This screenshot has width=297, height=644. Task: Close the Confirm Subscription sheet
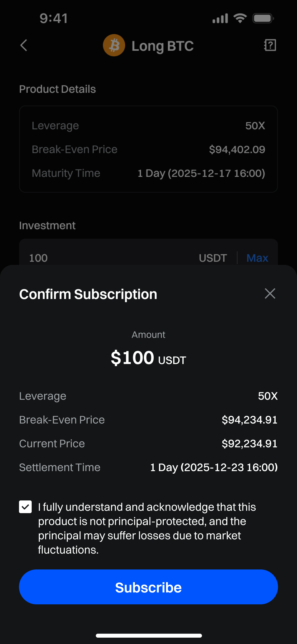click(x=270, y=294)
